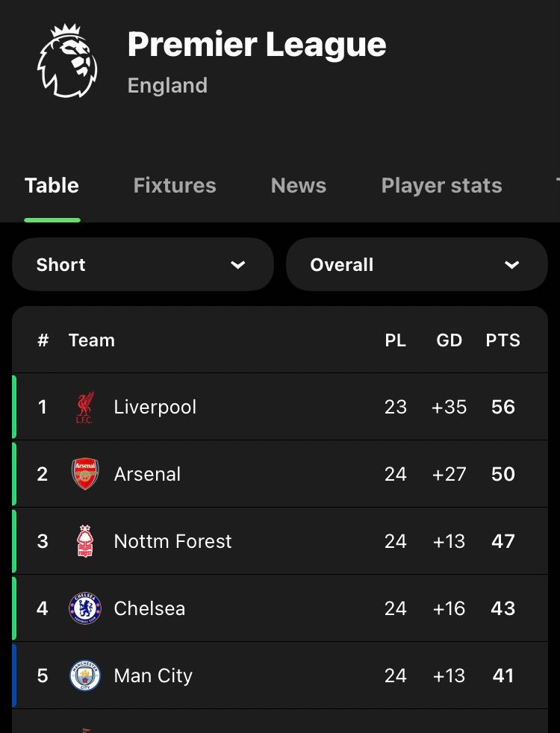Switch to the Fixtures tab
The image size is (560, 733).
click(175, 185)
